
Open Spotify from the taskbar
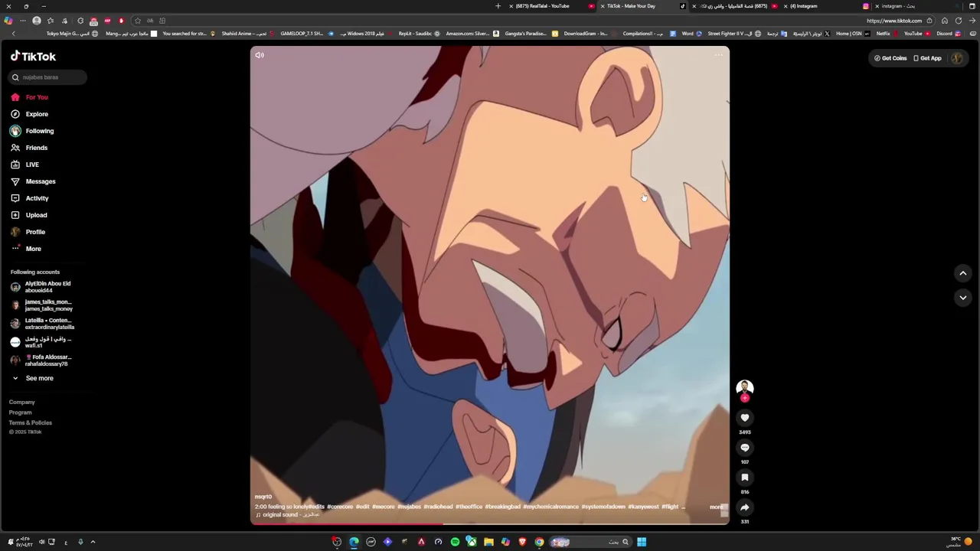pos(455,542)
